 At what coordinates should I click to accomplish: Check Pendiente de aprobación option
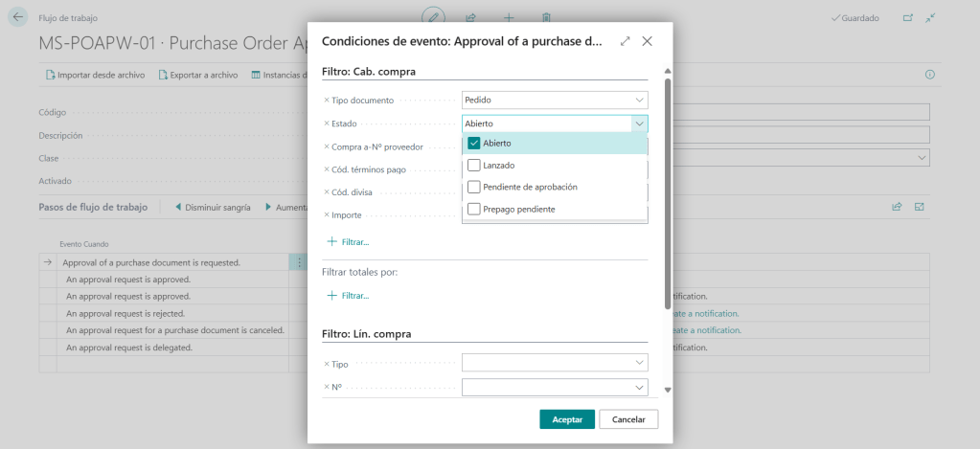[x=473, y=187]
